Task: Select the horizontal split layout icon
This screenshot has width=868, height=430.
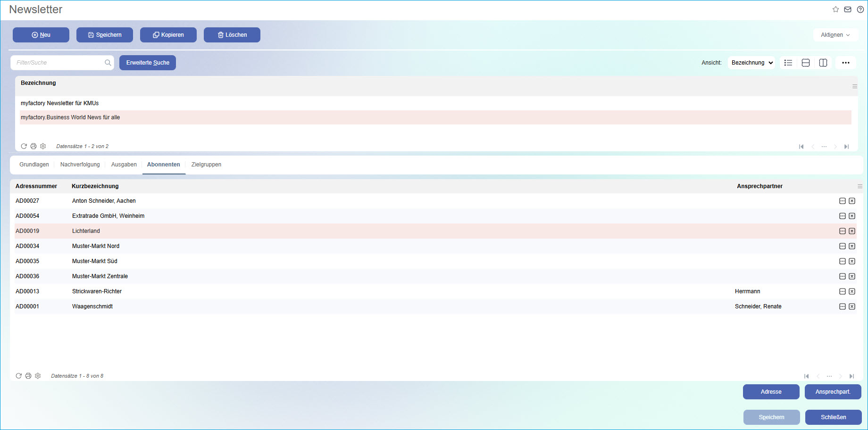Action: 806,63
